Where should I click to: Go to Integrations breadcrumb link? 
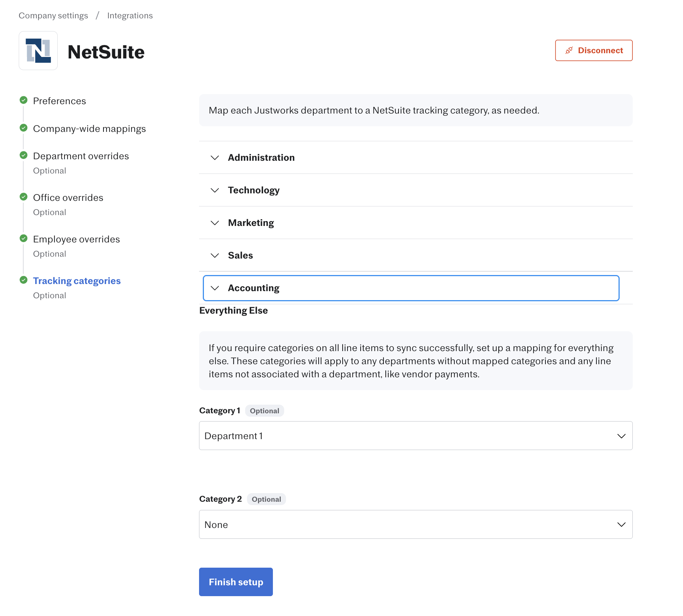[x=130, y=16]
